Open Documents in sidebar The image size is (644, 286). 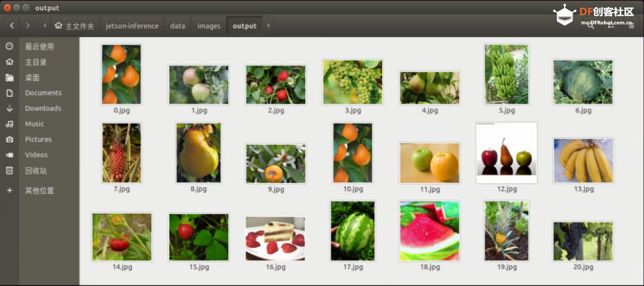tap(39, 93)
